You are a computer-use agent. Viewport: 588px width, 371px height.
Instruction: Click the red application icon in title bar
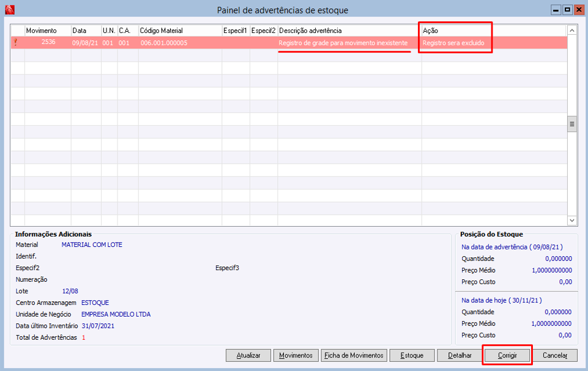(x=10, y=10)
